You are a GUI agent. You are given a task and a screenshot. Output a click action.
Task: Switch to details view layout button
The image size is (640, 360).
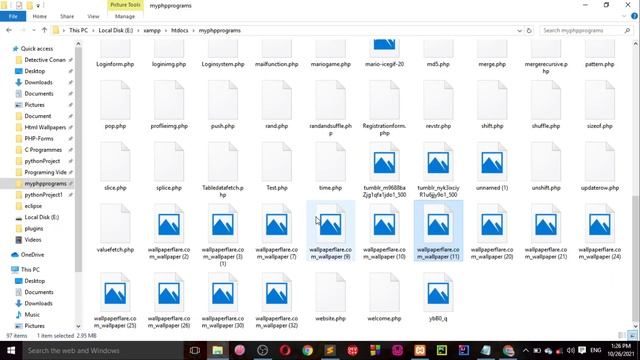tap(622, 336)
